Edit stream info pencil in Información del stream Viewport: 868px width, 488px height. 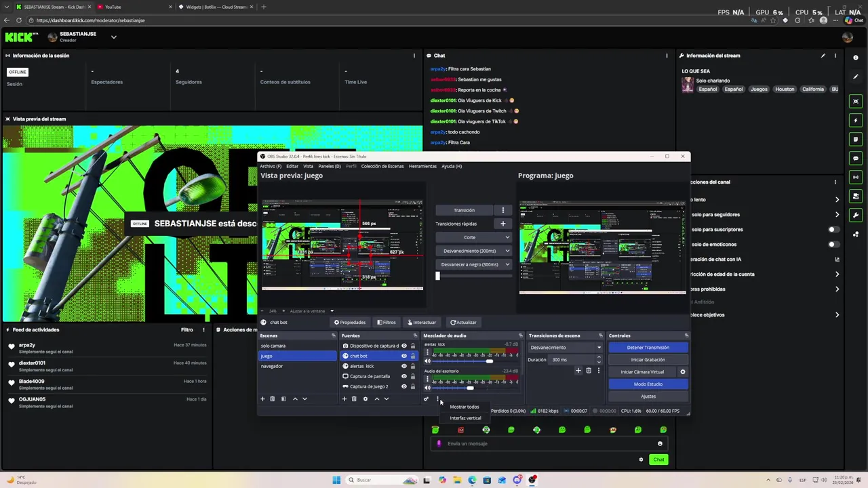coord(823,56)
